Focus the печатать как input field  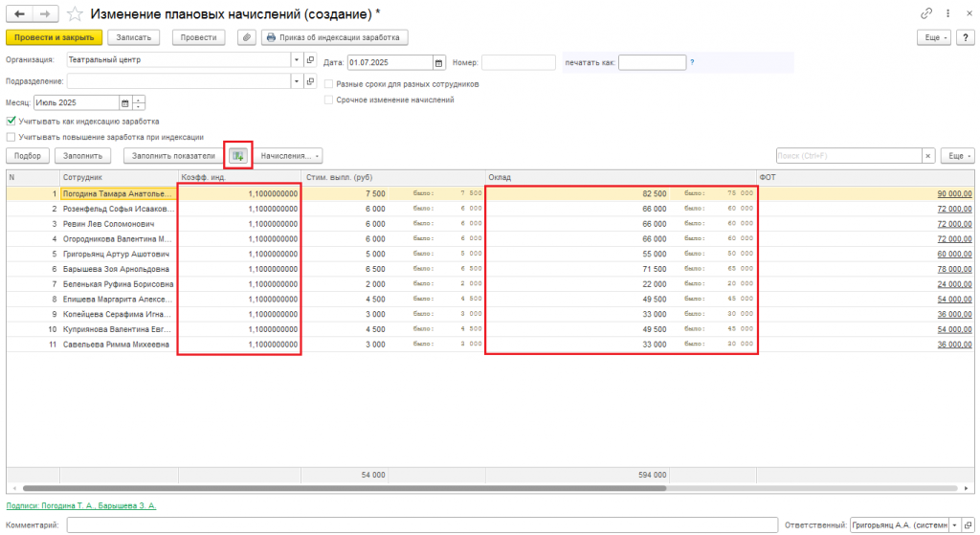click(652, 62)
